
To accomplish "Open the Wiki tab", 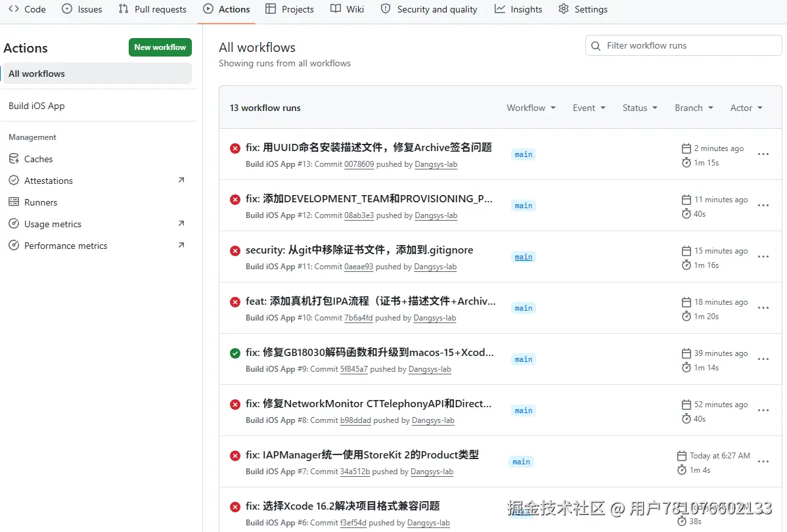I will tap(347, 9).
